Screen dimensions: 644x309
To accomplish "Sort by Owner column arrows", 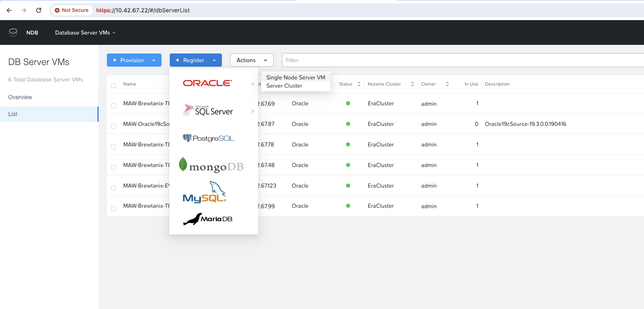I will [447, 84].
